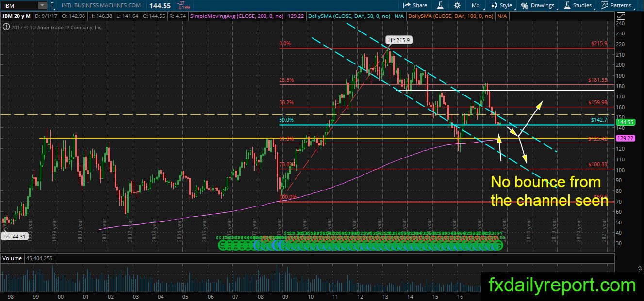Viewport: 644px width, 301px height.
Task: Click the $100.83 Fibonacci level label
Action: point(597,164)
